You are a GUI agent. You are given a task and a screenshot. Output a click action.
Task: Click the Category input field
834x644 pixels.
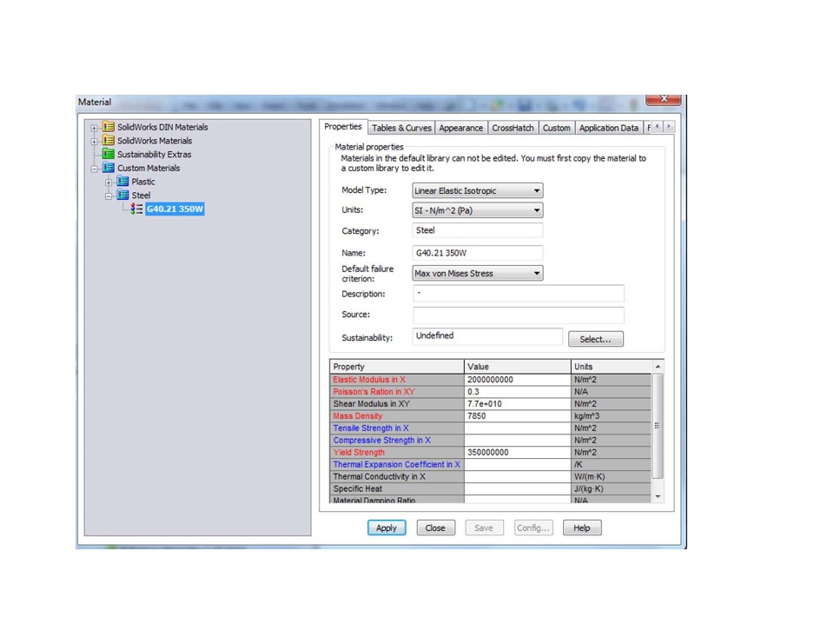[478, 230]
